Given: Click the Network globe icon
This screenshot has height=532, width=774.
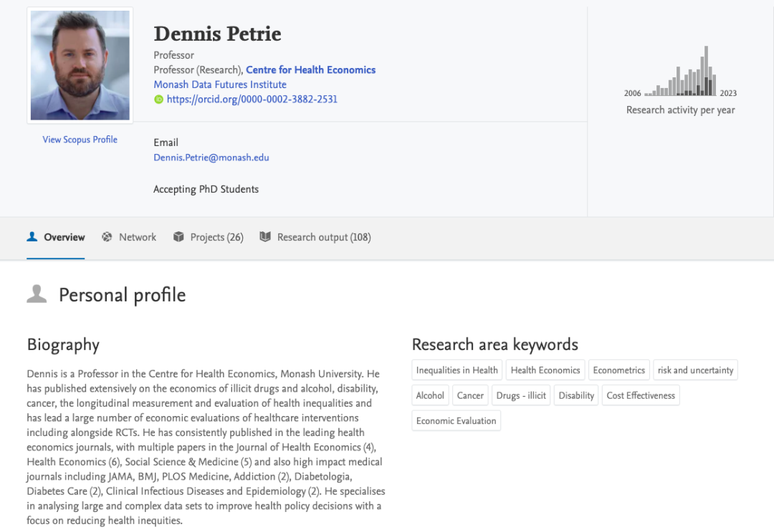Looking at the screenshot, I should click(107, 237).
